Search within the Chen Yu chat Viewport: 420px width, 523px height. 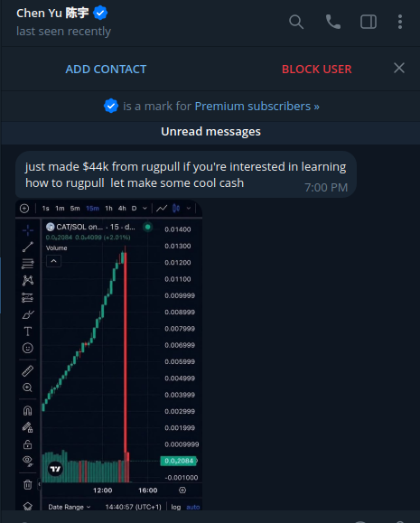coord(296,22)
